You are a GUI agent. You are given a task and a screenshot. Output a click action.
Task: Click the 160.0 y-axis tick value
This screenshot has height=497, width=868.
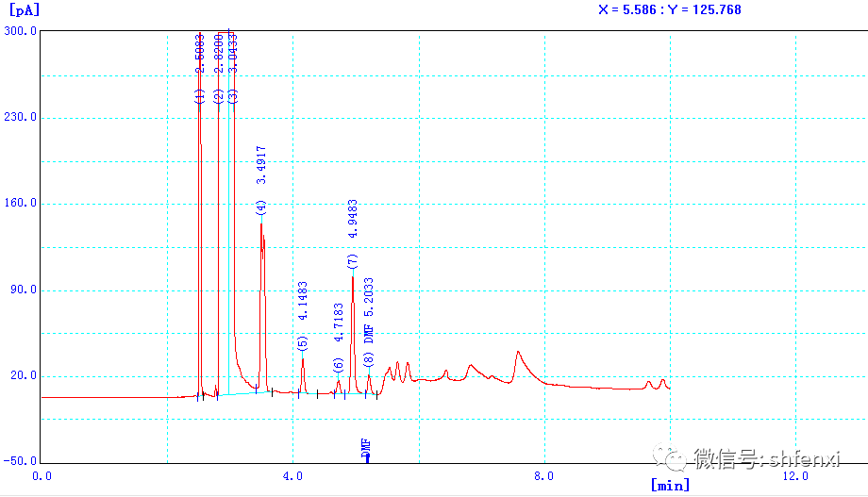point(20,204)
